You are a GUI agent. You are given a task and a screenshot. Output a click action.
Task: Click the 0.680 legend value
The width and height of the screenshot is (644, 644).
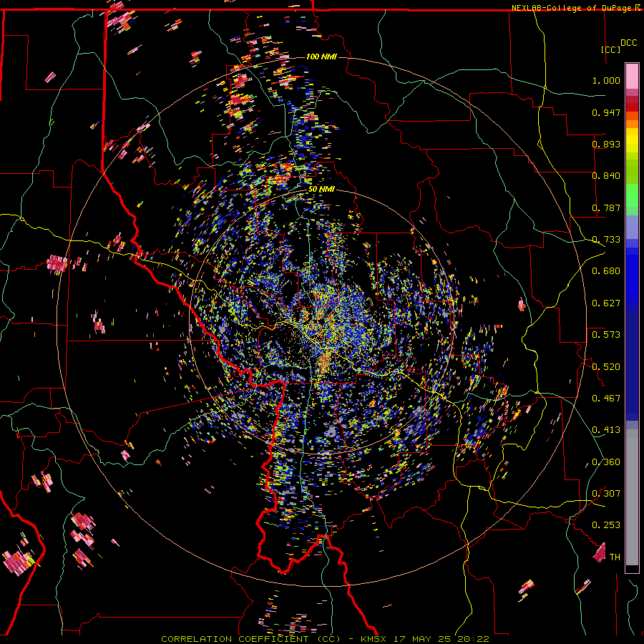606,271
